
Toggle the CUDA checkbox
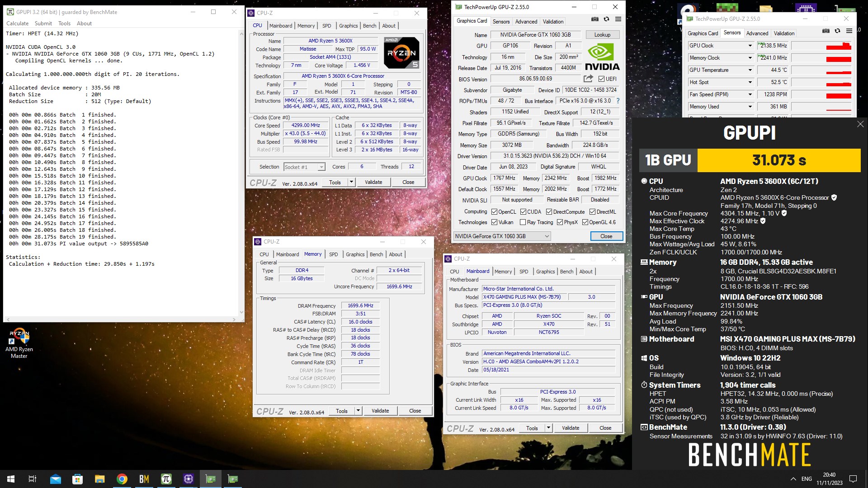click(x=523, y=212)
